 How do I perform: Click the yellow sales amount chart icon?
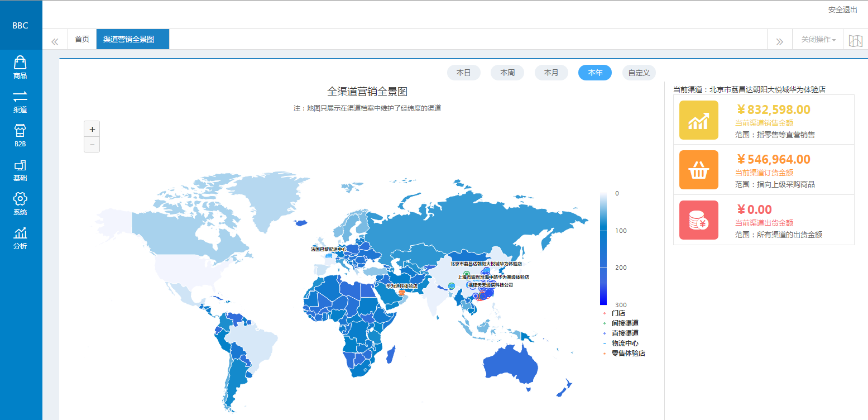point(698,120)
